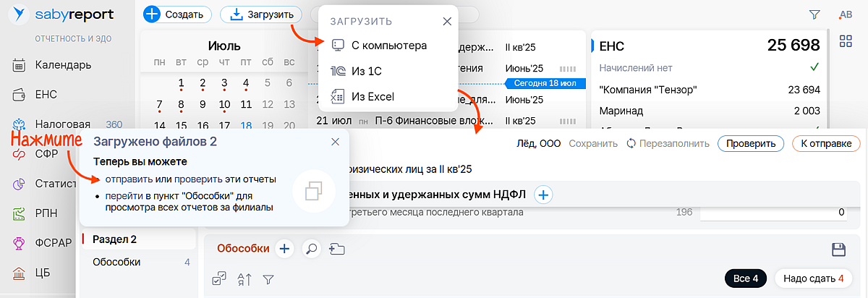Select the "Все 4" filter toggle
Image resolution: width=868 pixels, height=298 pixels.
(x=745, y=278)
